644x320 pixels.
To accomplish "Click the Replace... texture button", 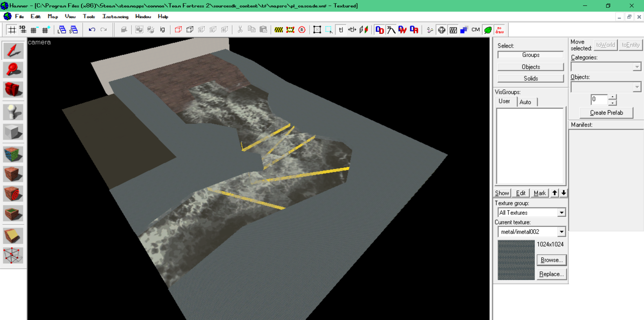I will tap(551, 274).
